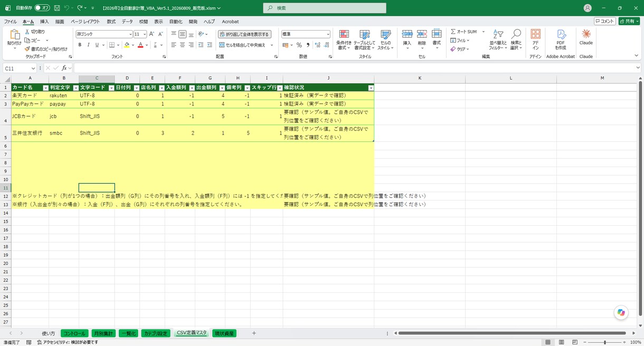Open Format as Table (テーブルとして書式設定)
This screenshot has height=346, width=644.
point(365,40)
